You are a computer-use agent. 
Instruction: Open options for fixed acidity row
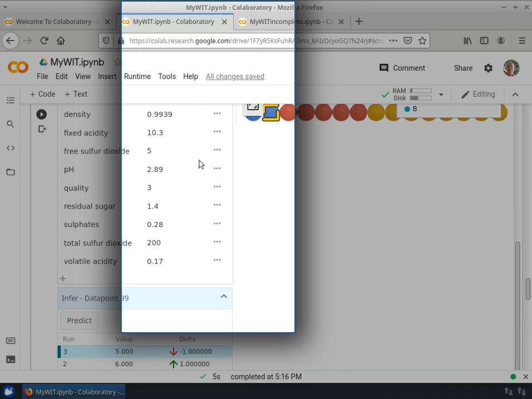[x=217, y=132]
